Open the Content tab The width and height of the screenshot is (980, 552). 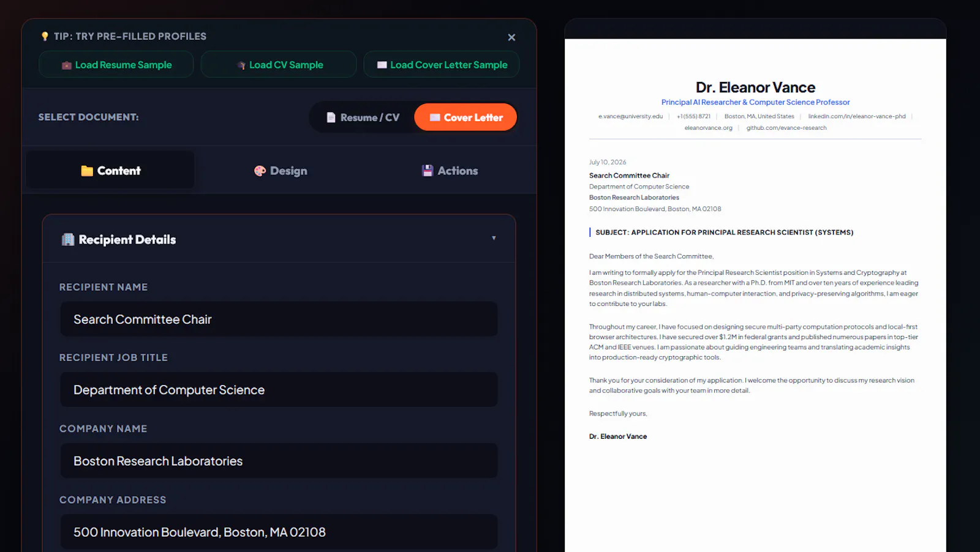coord(110,170)
